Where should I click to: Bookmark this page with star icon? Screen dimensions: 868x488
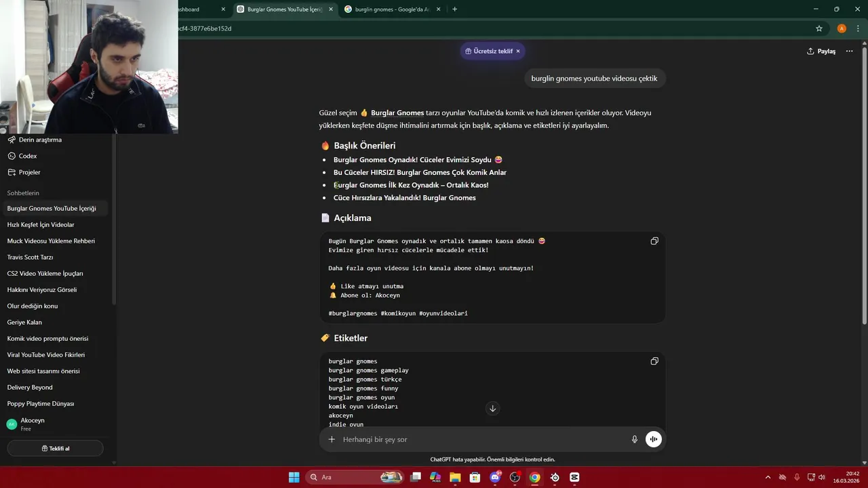click(x=819, y=28)
